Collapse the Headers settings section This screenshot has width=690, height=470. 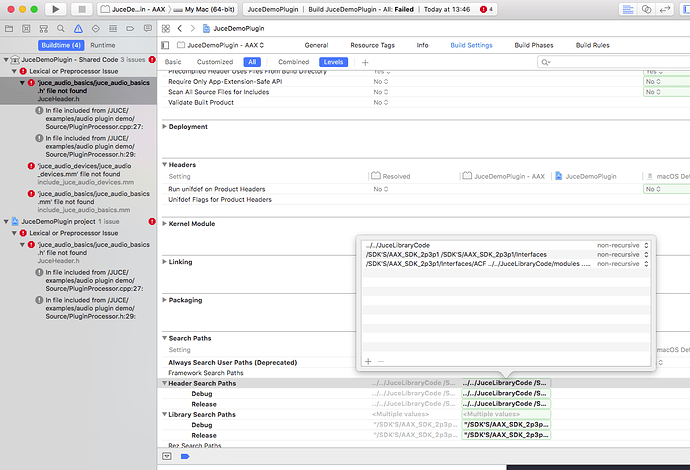click(164, 165)
